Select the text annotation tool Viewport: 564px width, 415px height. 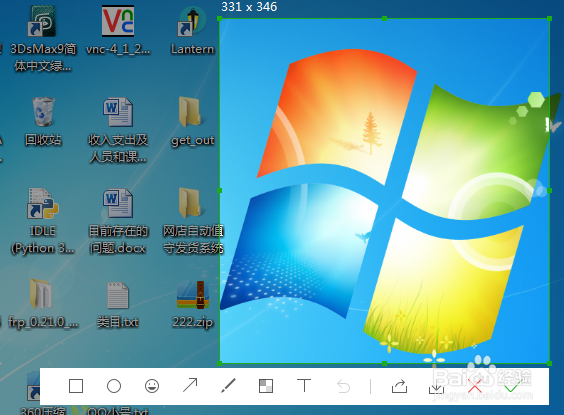304,386
